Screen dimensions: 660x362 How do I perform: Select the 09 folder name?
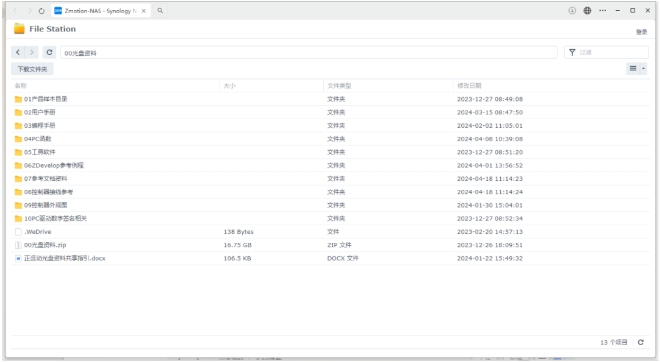[x=45, y=205]
